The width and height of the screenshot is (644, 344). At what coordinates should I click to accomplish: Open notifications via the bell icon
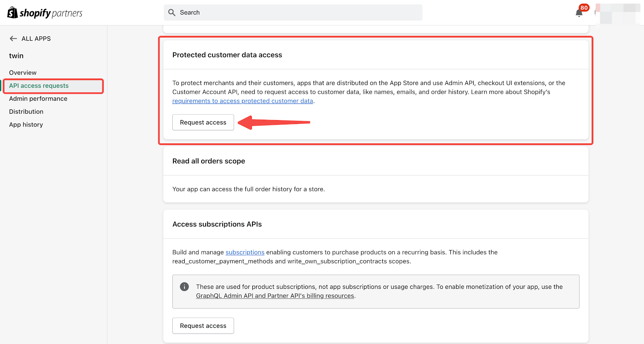point(579,13)
